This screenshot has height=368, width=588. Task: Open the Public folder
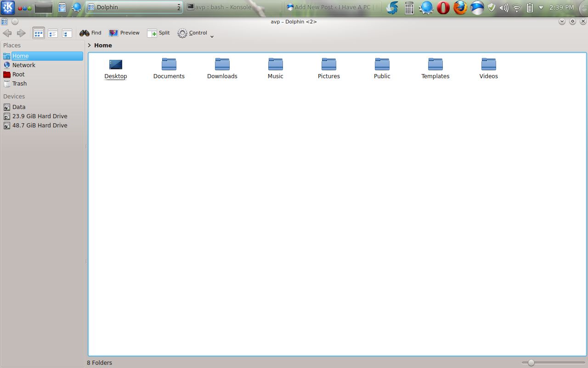click(x=382, y=69)
